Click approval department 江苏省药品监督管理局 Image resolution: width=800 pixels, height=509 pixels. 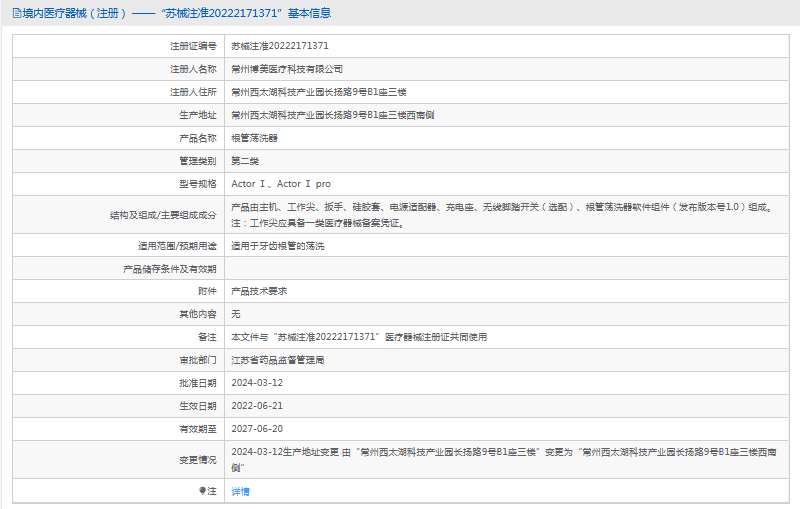click(x=278, y=360)
